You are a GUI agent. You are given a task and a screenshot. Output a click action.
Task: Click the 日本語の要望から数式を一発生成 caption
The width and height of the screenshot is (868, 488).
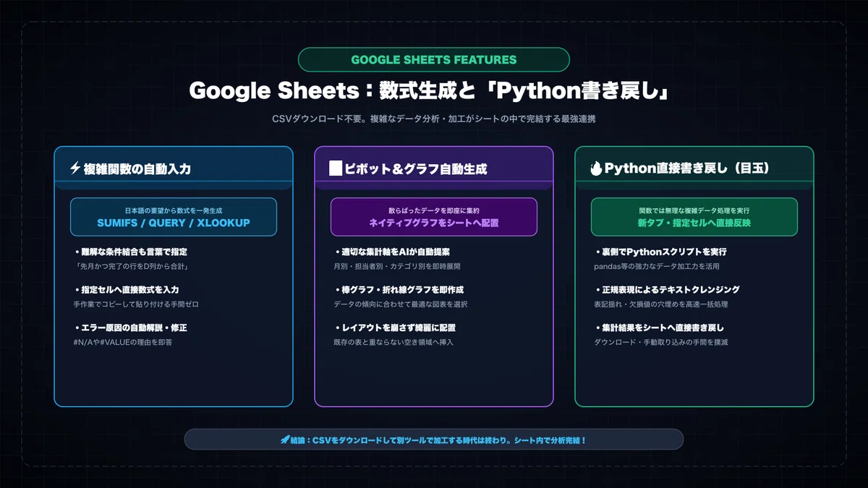tap(174, 210)
